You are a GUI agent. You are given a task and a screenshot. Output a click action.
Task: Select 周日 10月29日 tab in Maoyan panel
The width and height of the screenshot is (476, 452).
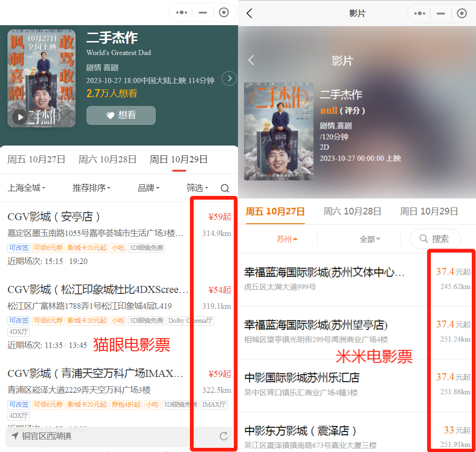click(x=178, y=159)
